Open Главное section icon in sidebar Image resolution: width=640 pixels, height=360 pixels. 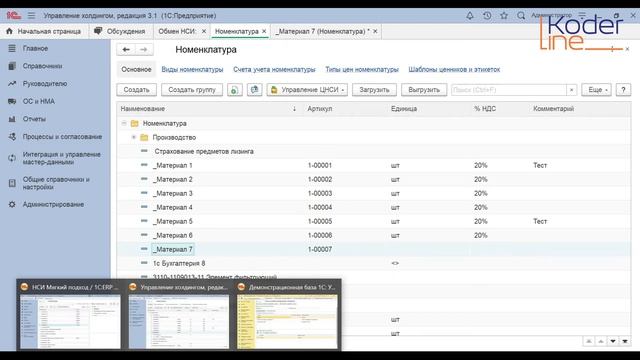(12, 48)
